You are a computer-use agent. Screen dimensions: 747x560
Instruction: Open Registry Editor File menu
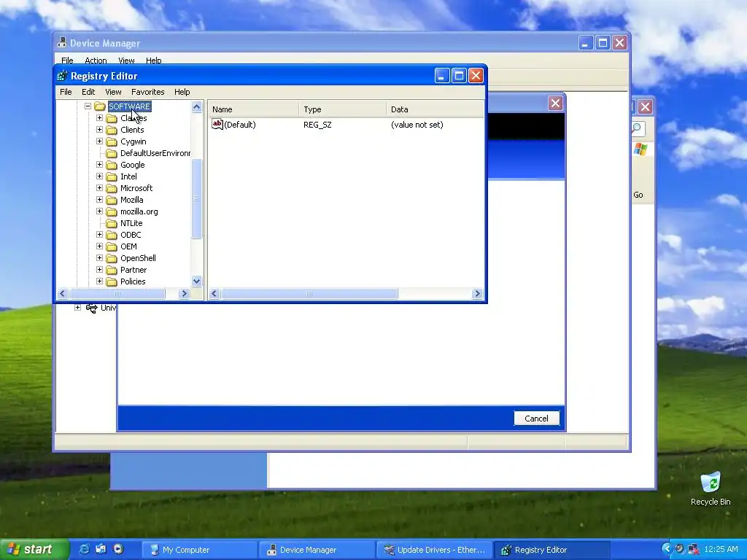pos(66,92)
